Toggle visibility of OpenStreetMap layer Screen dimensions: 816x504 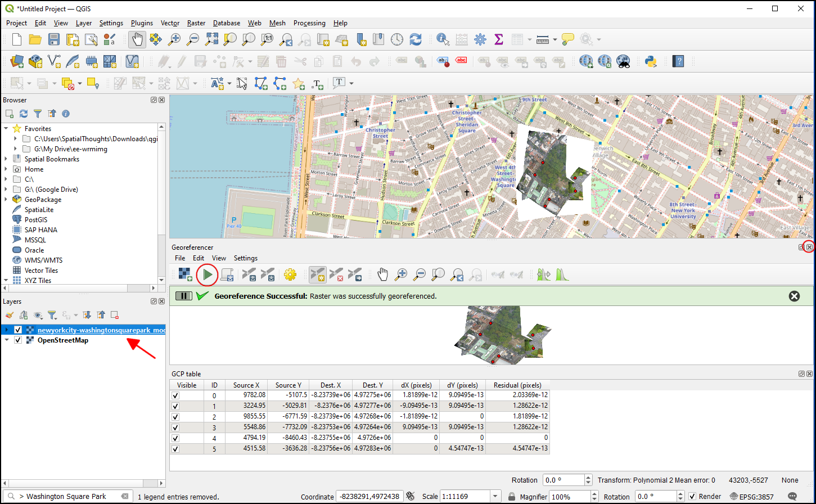tap(18, 340)
